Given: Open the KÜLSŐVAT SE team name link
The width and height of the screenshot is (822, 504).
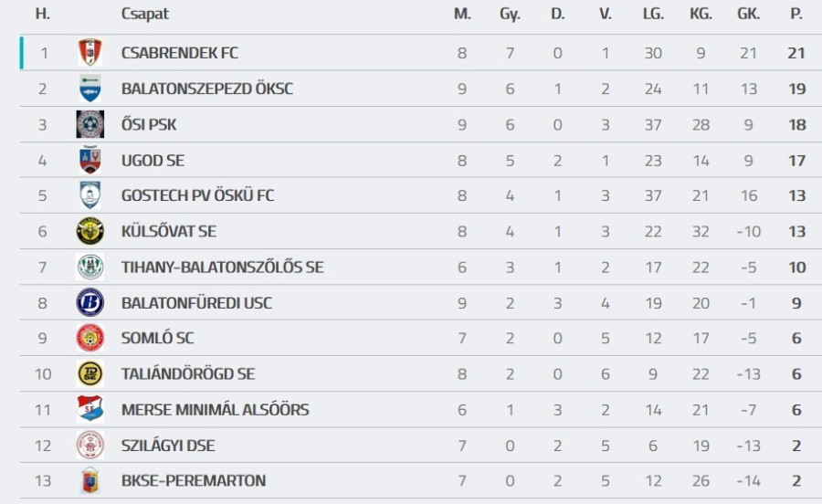Looking at the screenshot, I should [168, 231].
